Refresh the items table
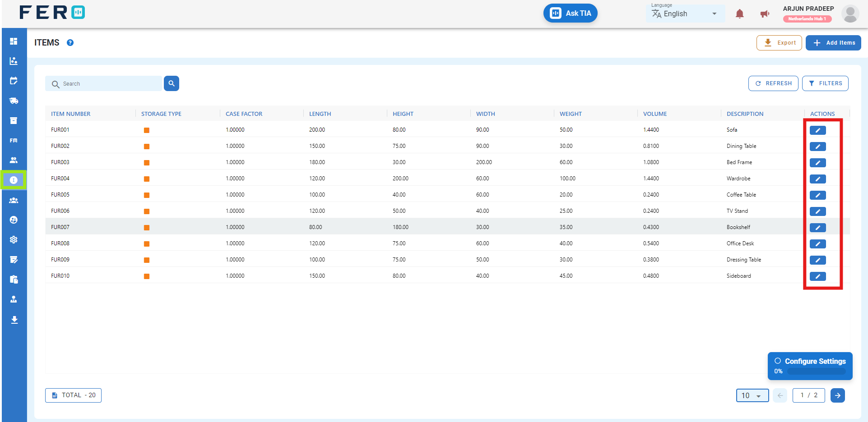 [773, 83]
